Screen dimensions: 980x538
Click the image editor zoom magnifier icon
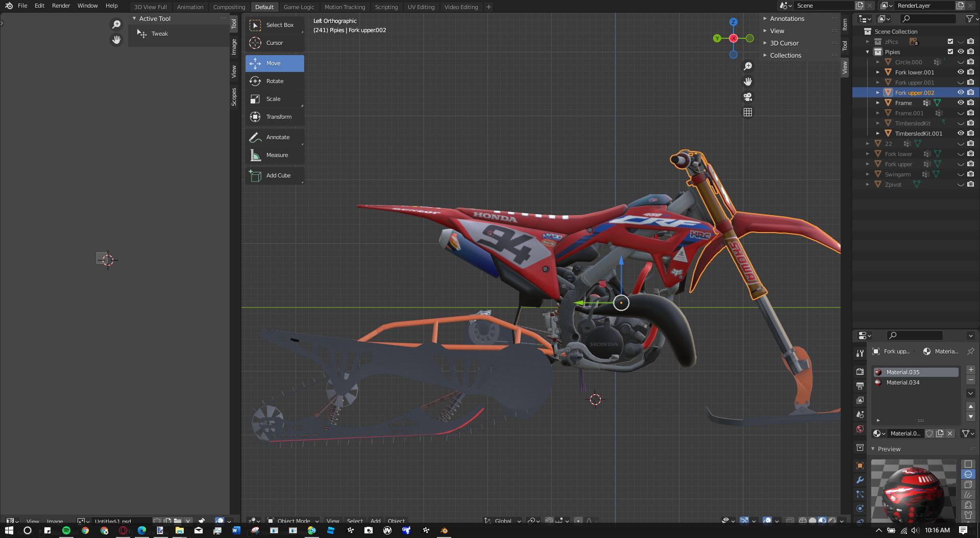click(x=116, y=24)
